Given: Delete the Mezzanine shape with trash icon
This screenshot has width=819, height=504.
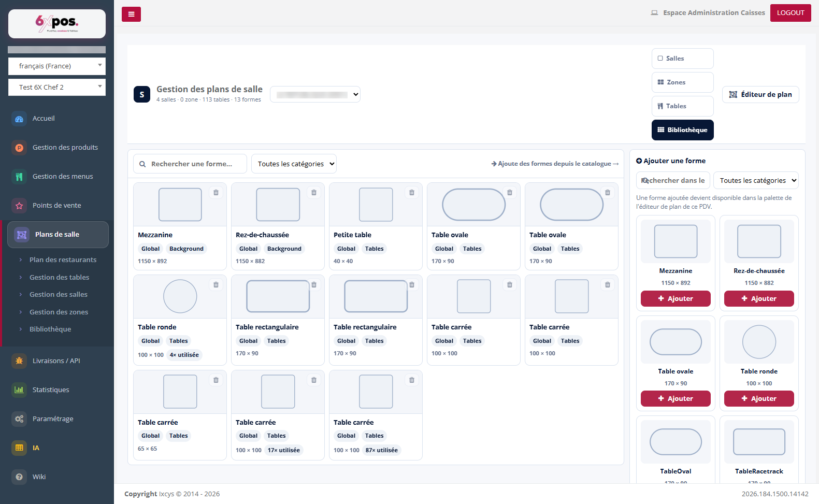Looking at the screenshot, I should pos(216,193).
